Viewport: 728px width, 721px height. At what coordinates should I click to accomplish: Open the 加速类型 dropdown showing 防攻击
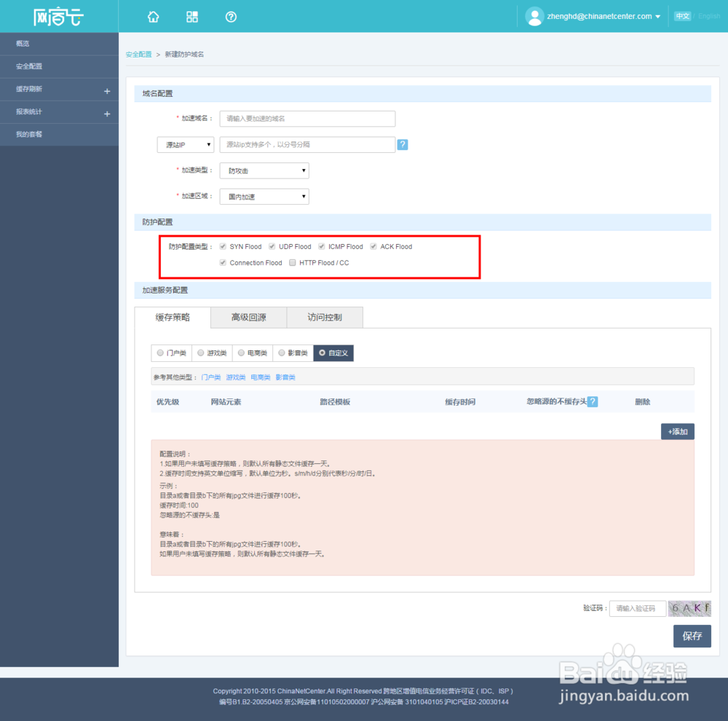pyautogui.click(x=264, y=170)
